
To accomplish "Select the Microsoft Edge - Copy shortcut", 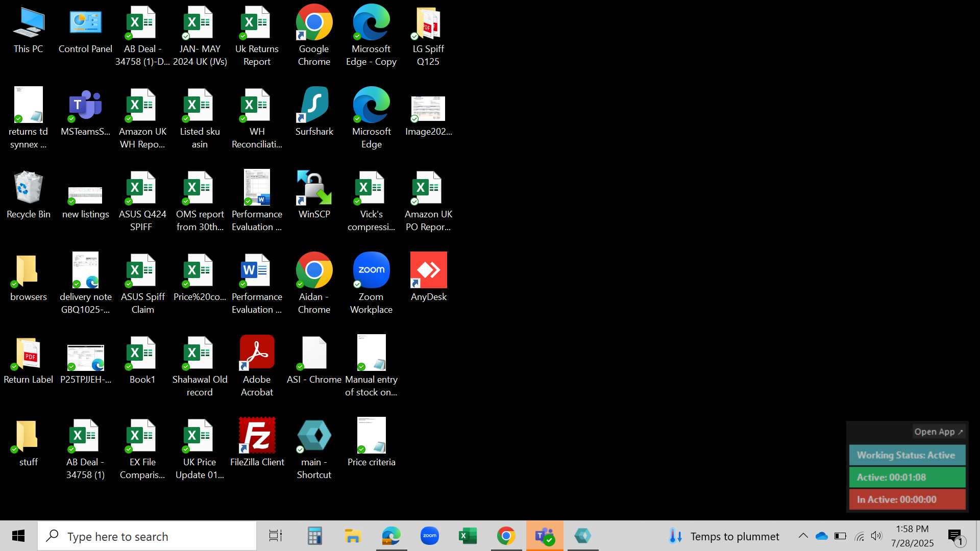I will pos(371,36).
